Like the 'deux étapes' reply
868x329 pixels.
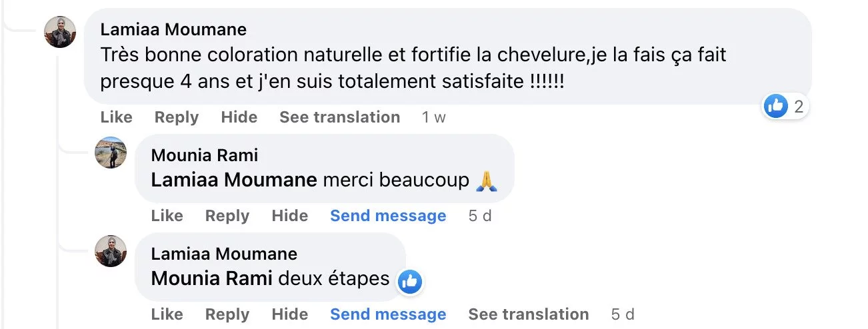tap(167, 314)
